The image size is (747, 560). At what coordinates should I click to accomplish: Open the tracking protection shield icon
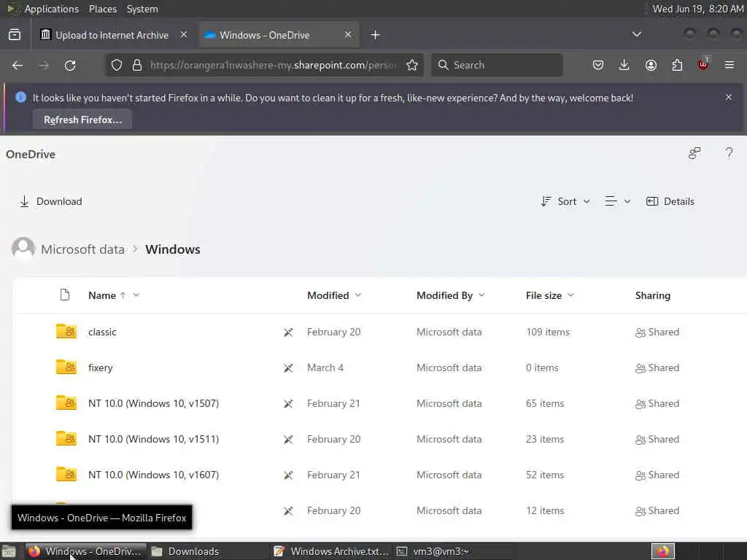tap(117, 65)
